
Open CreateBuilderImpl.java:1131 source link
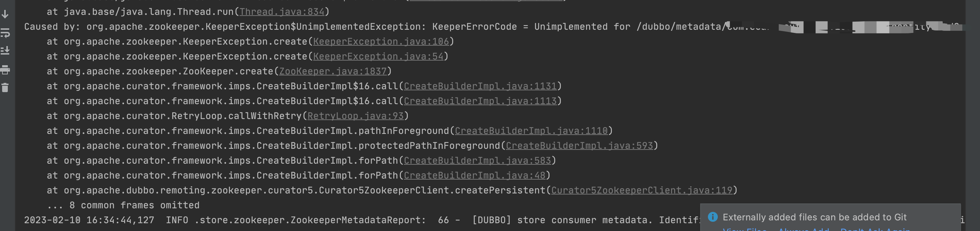pos(481,86)
